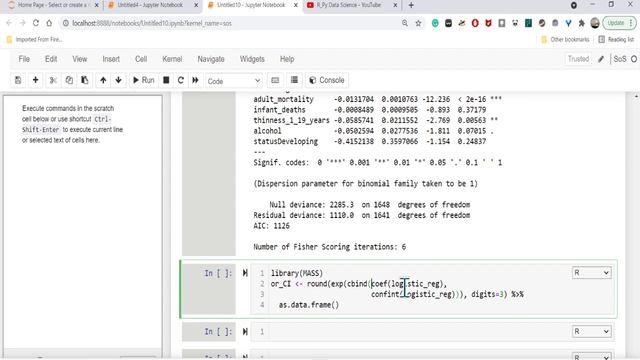Open the Edit menu
The height and width of the screenshot is (360, 640).
(51, 59)
